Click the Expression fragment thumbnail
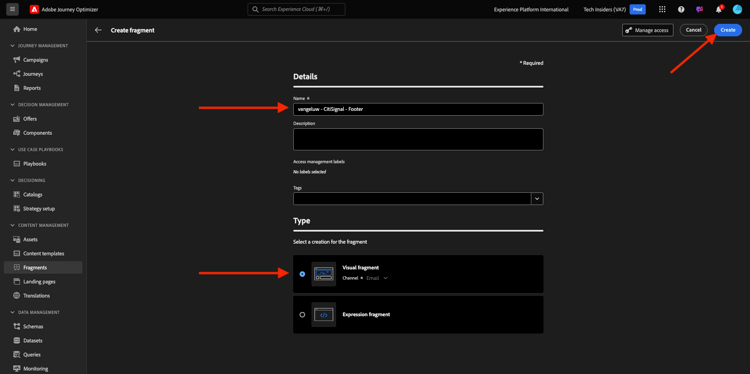The width and height of the screenshot is (750, 374). point(323,315)
